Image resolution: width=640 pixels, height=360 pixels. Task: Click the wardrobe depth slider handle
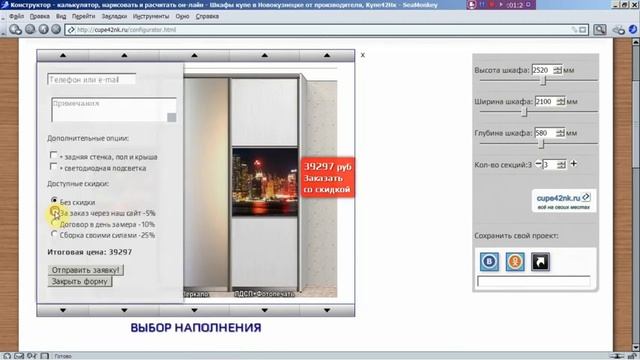541,143
